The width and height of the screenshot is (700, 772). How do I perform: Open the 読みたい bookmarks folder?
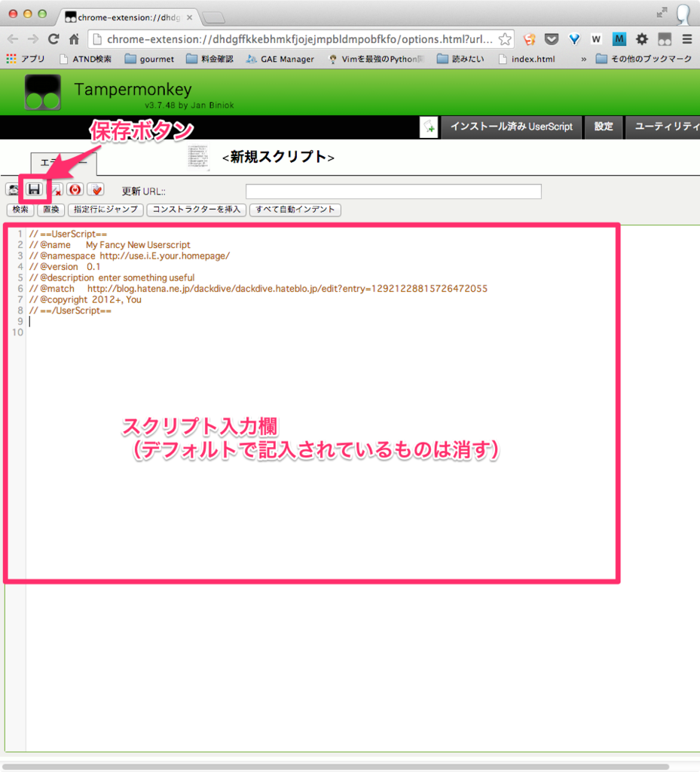(461, 59)
